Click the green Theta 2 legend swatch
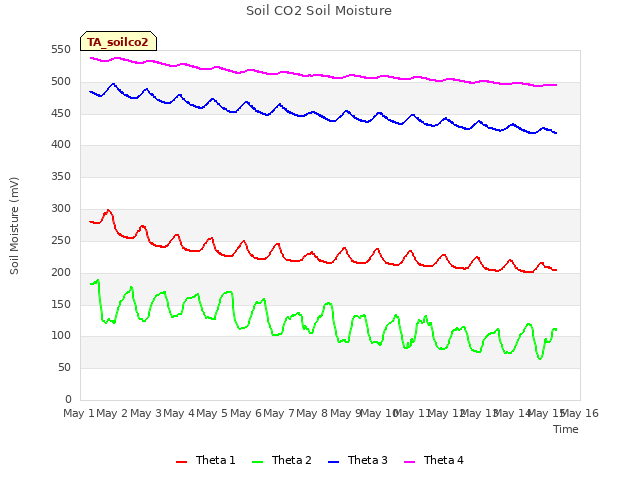 (x=257, y=462)
